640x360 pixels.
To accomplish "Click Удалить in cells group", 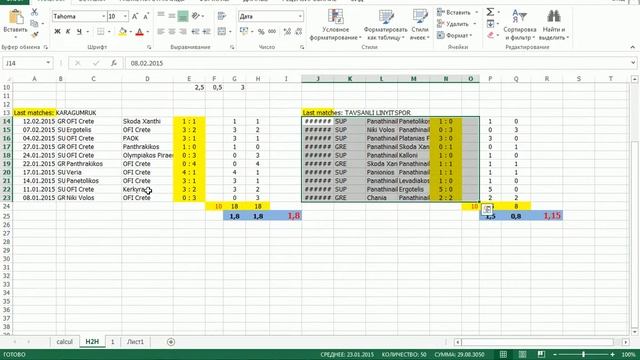I will [x=456, y=24].
